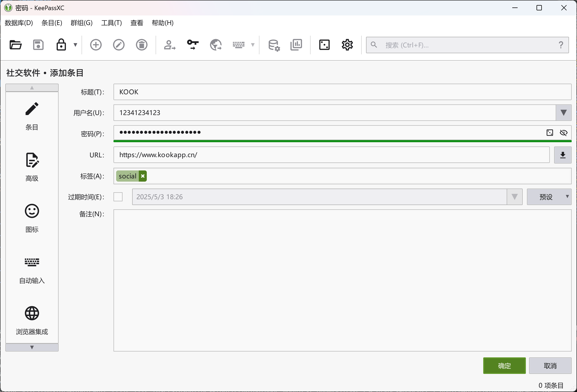Perform auto-type keyboard toolbar icon

click(x=238, y=45)
